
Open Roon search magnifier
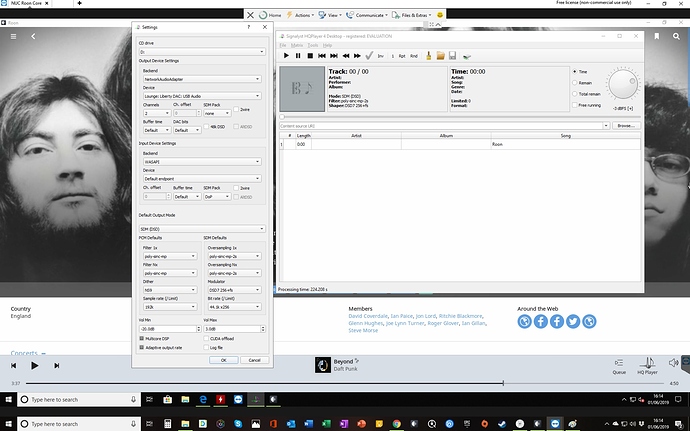676,36
